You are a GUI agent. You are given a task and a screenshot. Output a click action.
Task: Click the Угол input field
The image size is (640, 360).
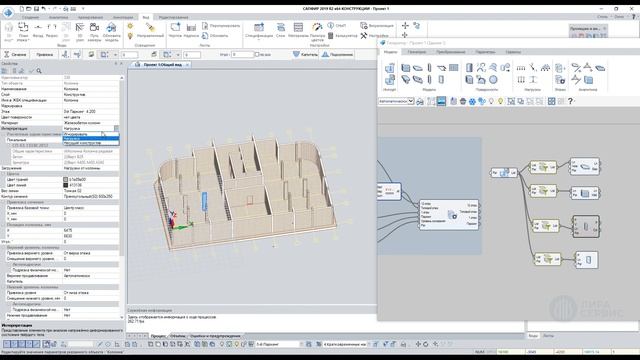pyautogui.click(x=242, y=54)
